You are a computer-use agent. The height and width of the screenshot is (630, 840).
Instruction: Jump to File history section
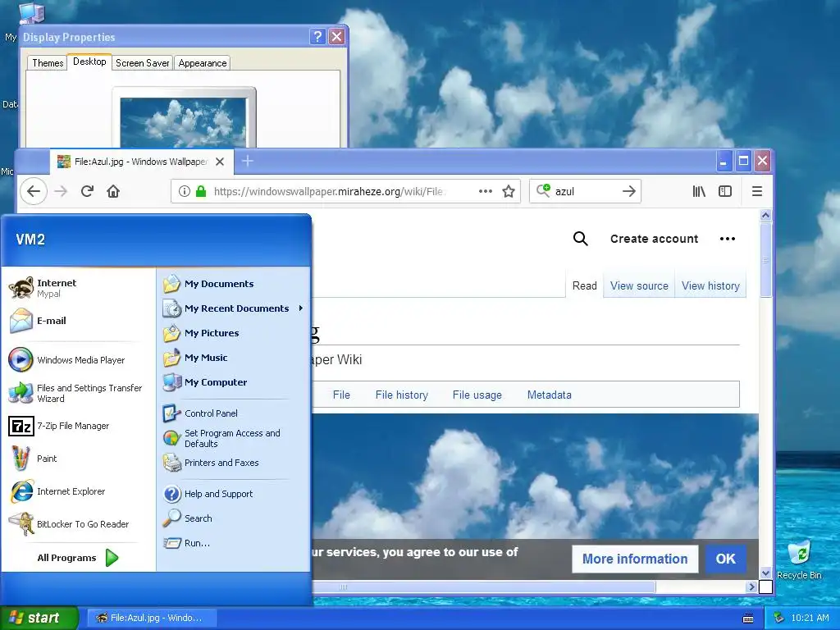click(402, 395)
